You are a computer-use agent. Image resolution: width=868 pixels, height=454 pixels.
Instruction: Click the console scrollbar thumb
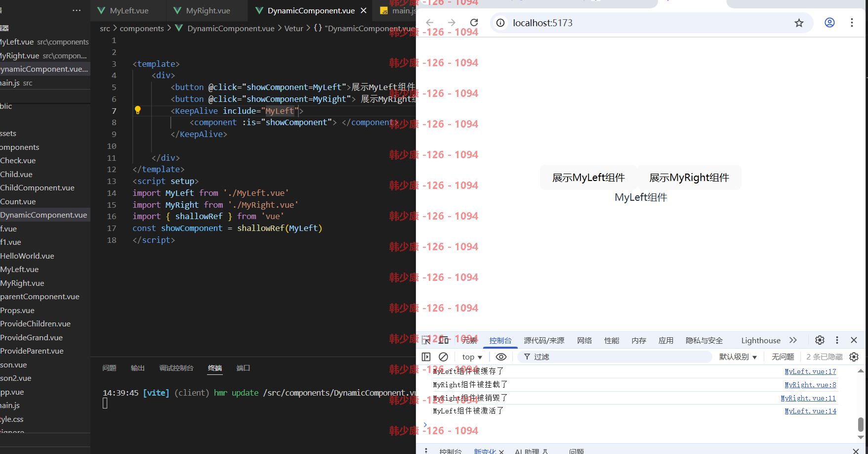tap(861, 424)
